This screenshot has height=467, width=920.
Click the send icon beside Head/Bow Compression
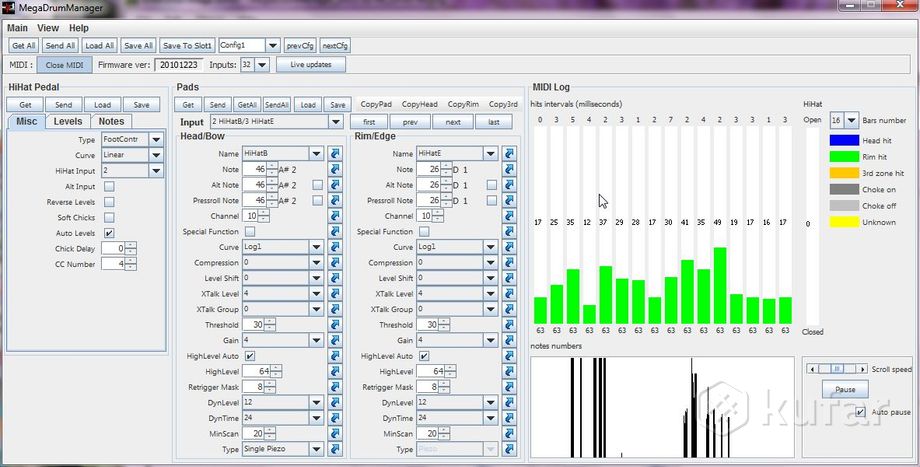click(335, 262)
